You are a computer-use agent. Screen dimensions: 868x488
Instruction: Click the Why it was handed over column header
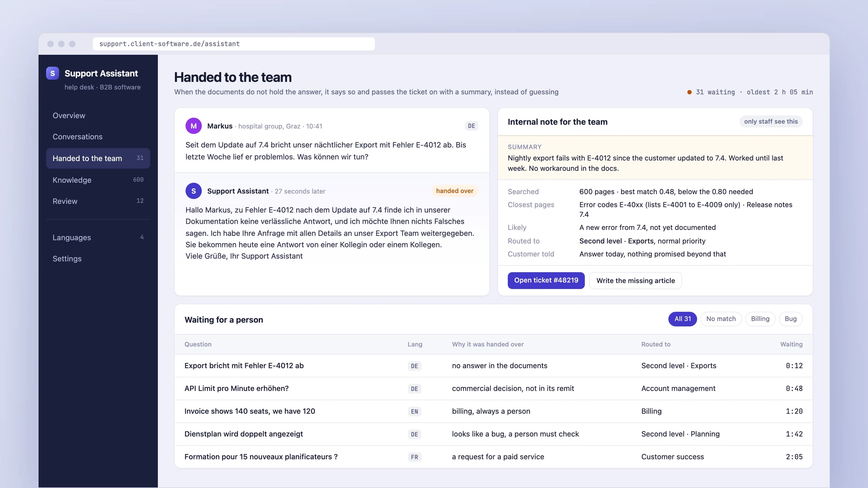[488, 344]
